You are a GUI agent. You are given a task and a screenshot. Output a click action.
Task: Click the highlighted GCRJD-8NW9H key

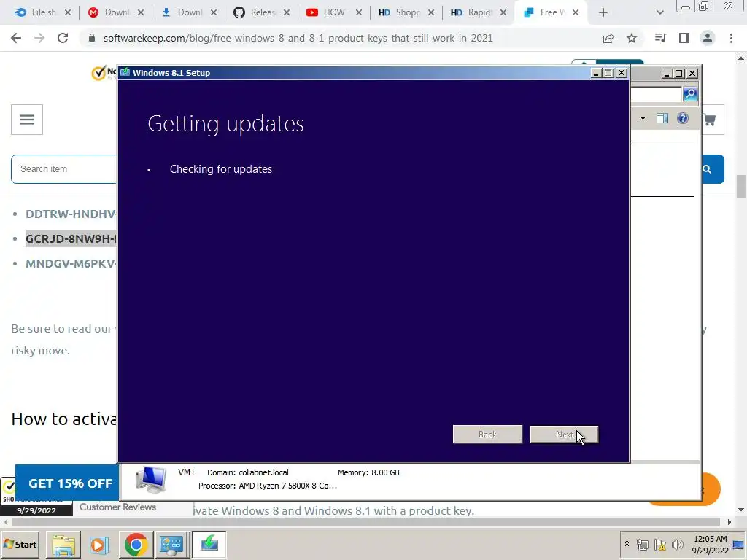[71, 238]
